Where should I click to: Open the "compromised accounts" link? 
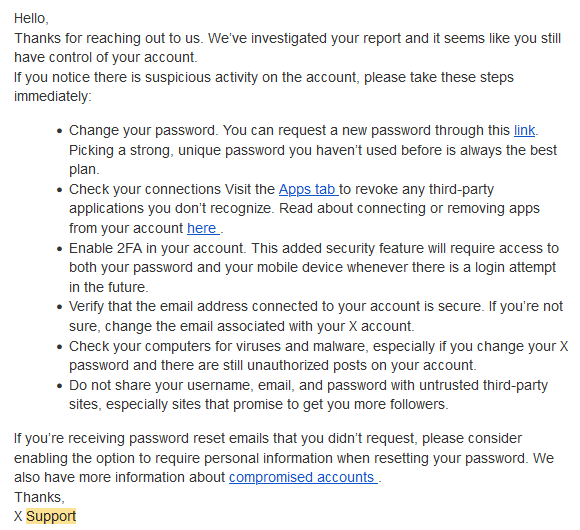(x=303, y=477)
